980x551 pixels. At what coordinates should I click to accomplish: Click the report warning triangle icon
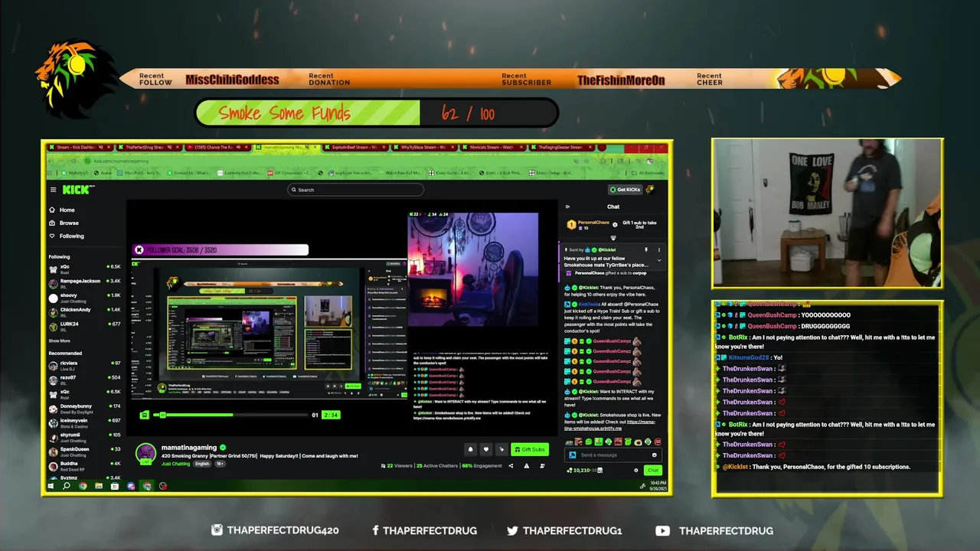527,466
